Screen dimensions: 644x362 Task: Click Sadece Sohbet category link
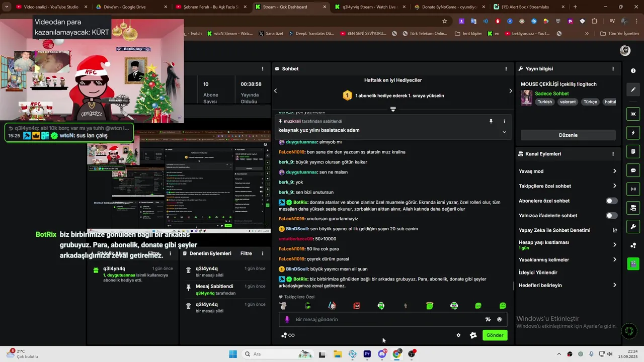[x=551, y=94]
